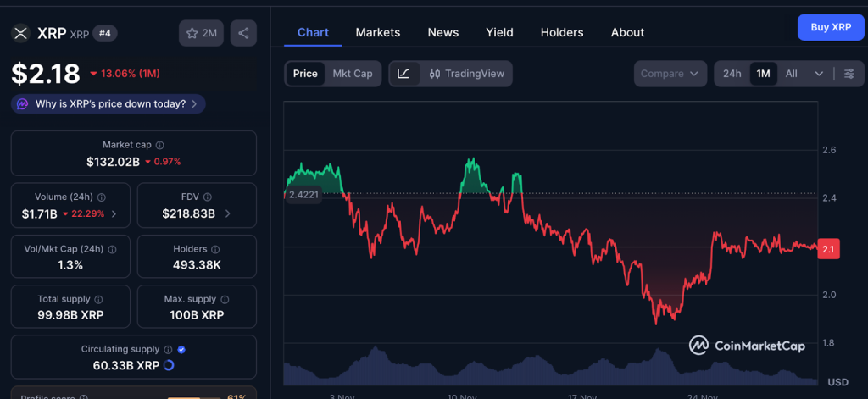Switch chart to Mkt Cap view
This screenshot has height=399, width=868.
coord(352,74)
